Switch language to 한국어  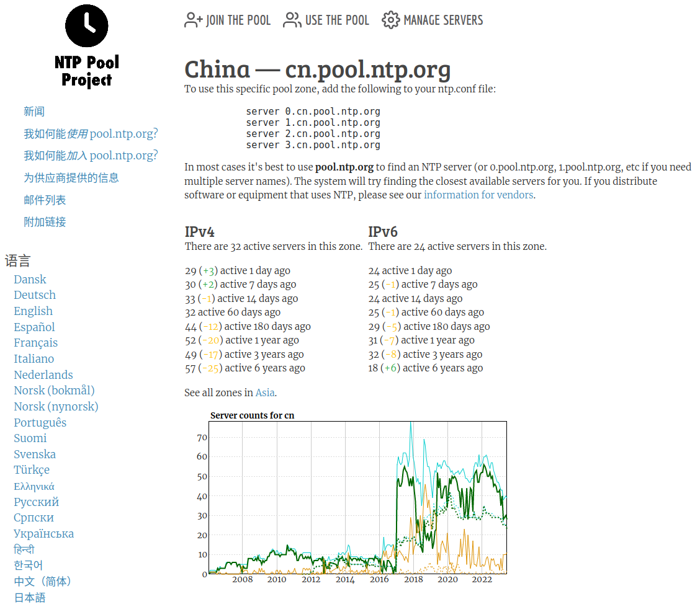point(28,565)
